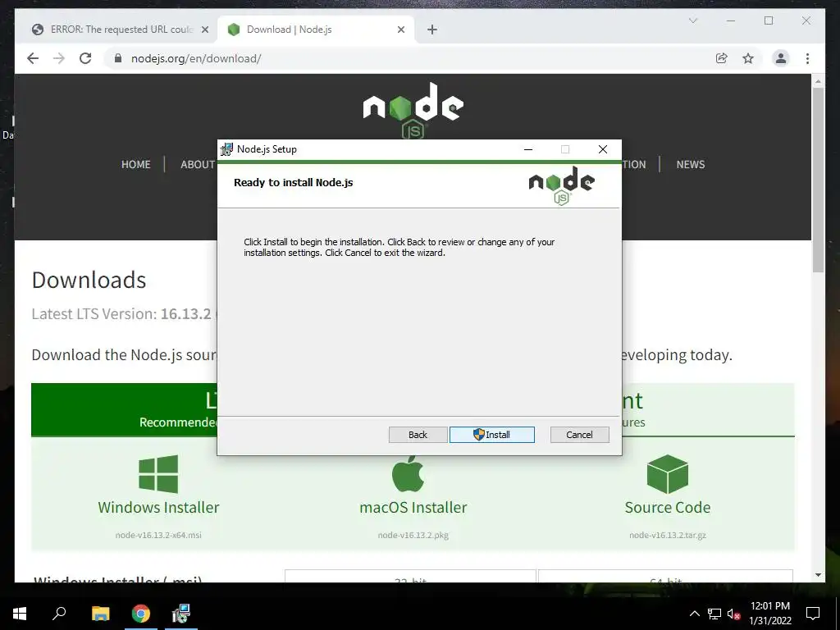Minimize the Node.js Setup dialog

[x=528, y=149]
